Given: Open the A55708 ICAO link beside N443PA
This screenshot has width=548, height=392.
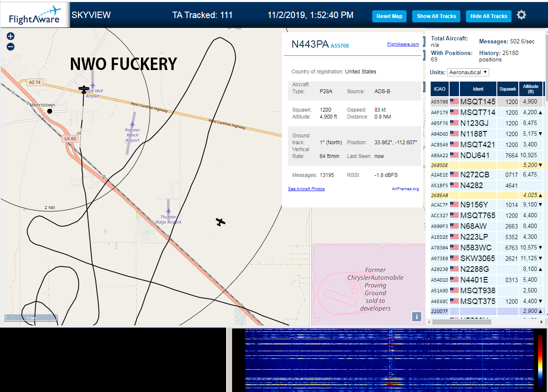Looking at the screenshot, I should [x=340, y=46].
